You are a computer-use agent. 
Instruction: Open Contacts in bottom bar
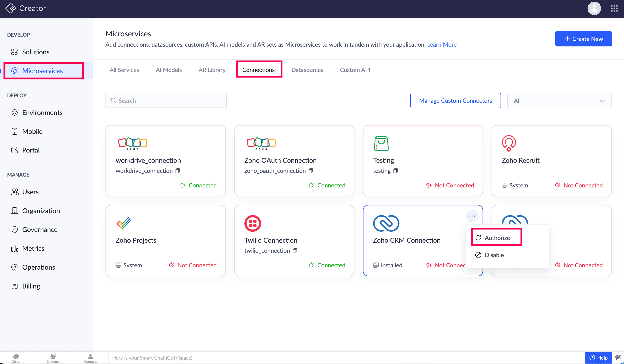point(90,358)
